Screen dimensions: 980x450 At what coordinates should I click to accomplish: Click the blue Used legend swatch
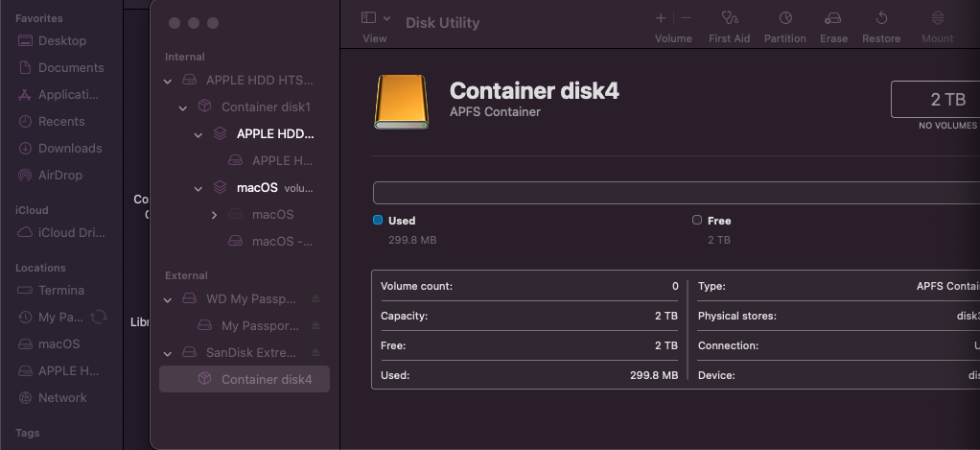(x=378, y=221)
